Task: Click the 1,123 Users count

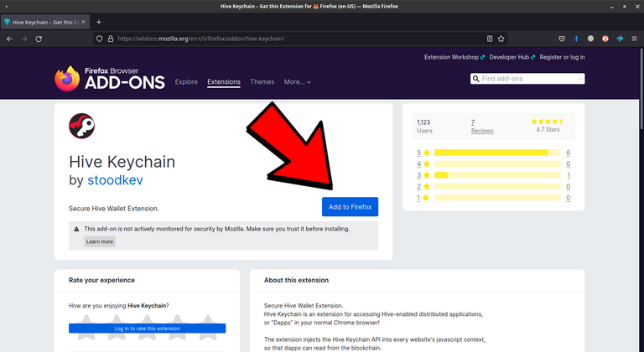Action: 424,127
